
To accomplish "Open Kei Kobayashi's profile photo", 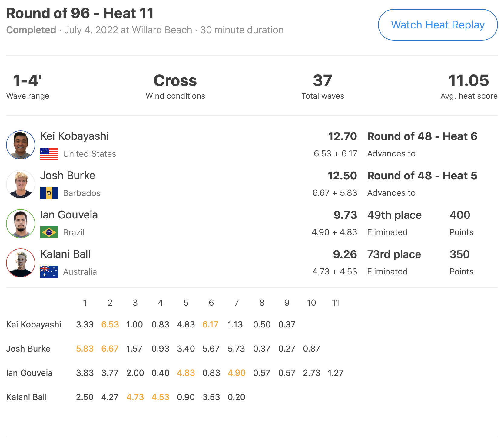I will point(21,145).
